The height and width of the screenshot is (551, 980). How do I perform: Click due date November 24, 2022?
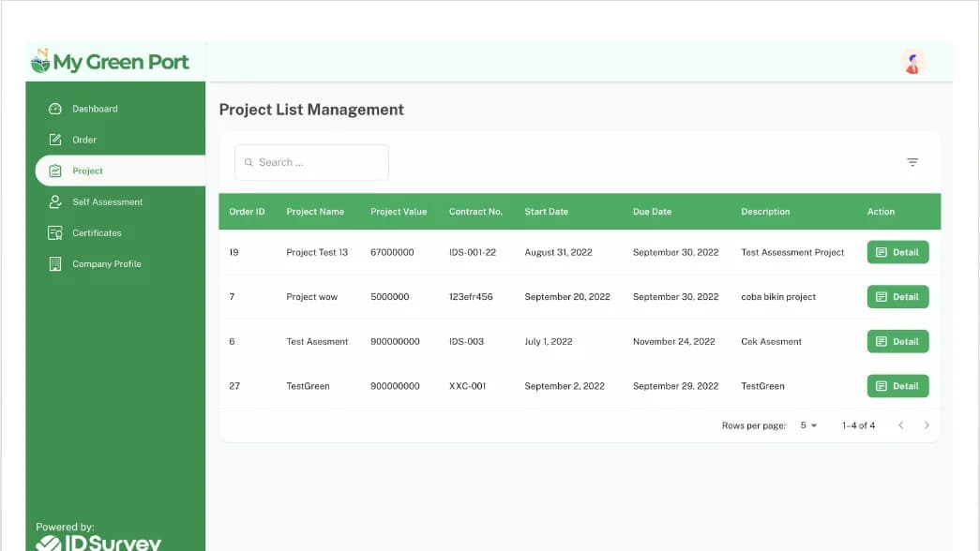point(673,342)
